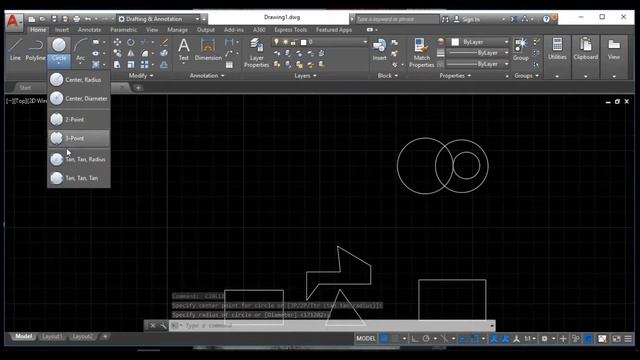Open the layer selection dropdown
The width and height of the screenshot is (640, 360).
(320, 42)
